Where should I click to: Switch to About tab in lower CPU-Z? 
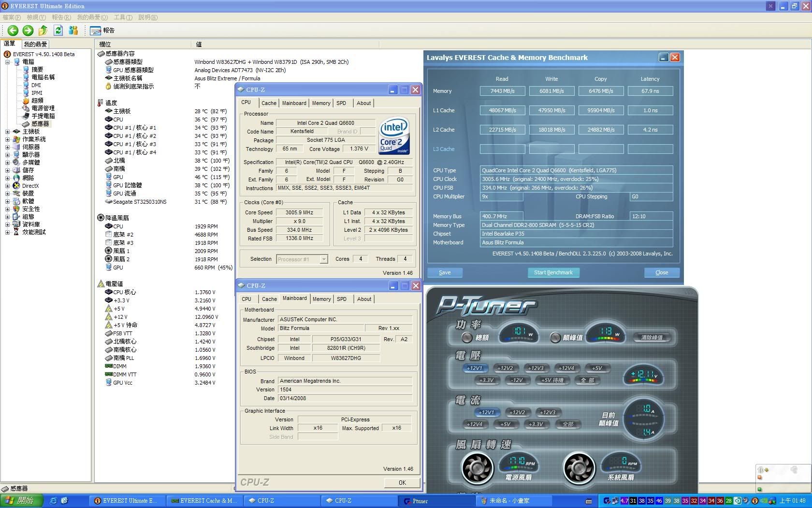coord(364,299)
